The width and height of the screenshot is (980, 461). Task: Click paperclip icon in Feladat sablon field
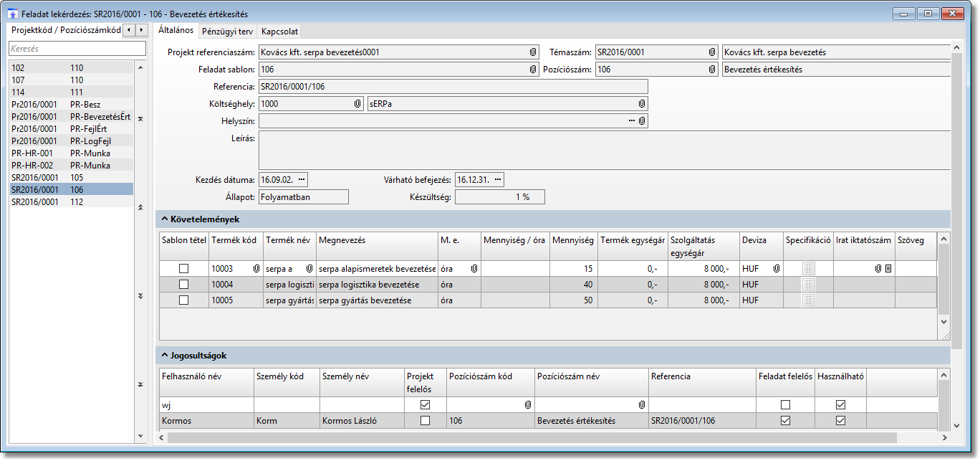point(533,70)
